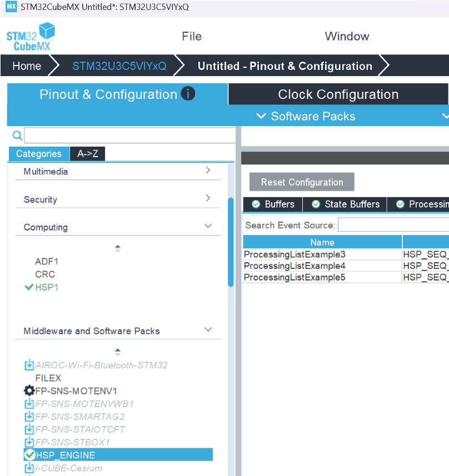Open the Window menu

pos(347,37)
